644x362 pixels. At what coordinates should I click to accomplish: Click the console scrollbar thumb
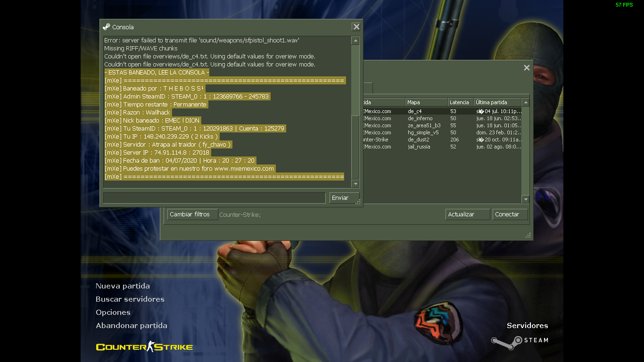(x=355, y=147)
